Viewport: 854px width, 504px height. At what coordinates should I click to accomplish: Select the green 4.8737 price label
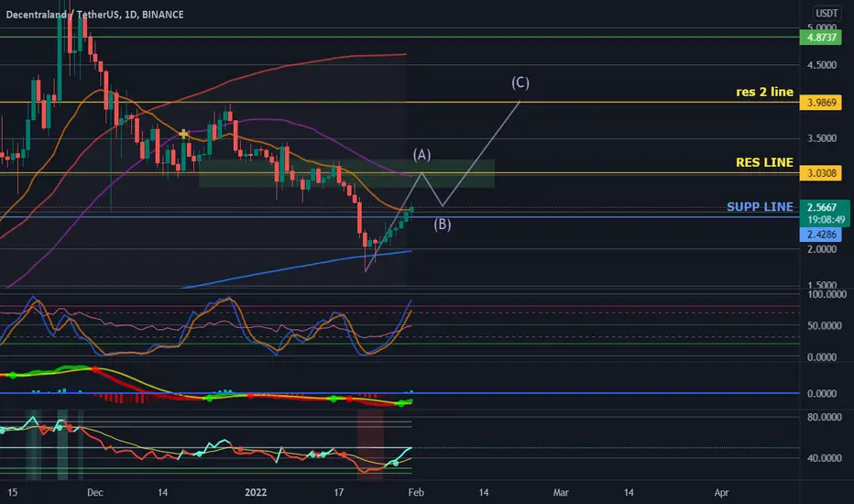(821, 38)
